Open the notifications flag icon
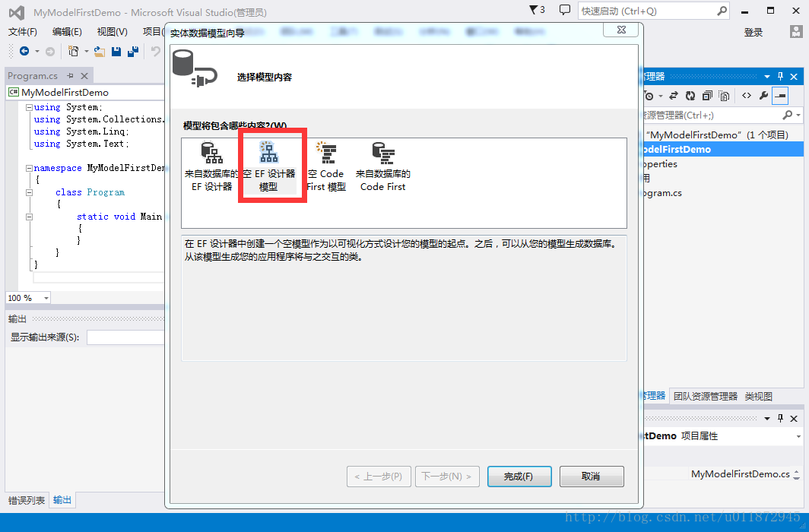This screenshot has height=532, width=809. [534, 10]
